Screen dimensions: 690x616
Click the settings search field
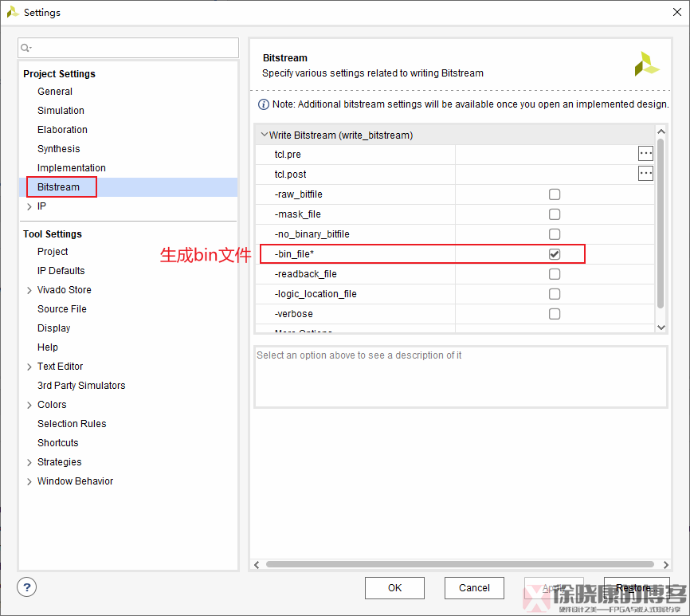tap(128, 48)
